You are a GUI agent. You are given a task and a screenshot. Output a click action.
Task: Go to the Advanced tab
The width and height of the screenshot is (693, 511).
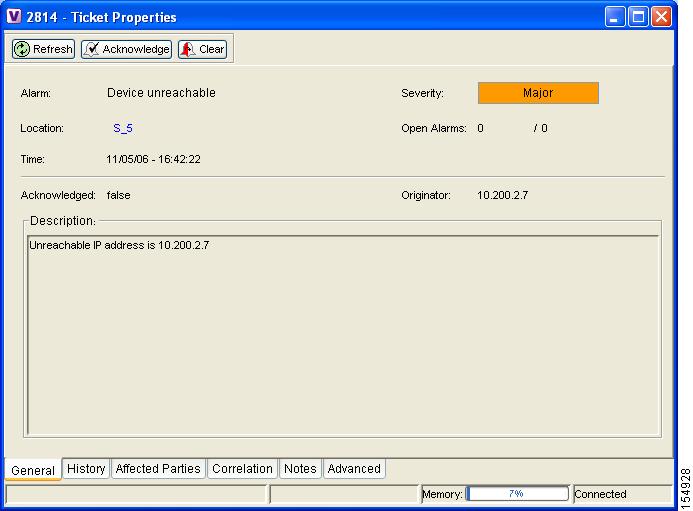point(354,469)
